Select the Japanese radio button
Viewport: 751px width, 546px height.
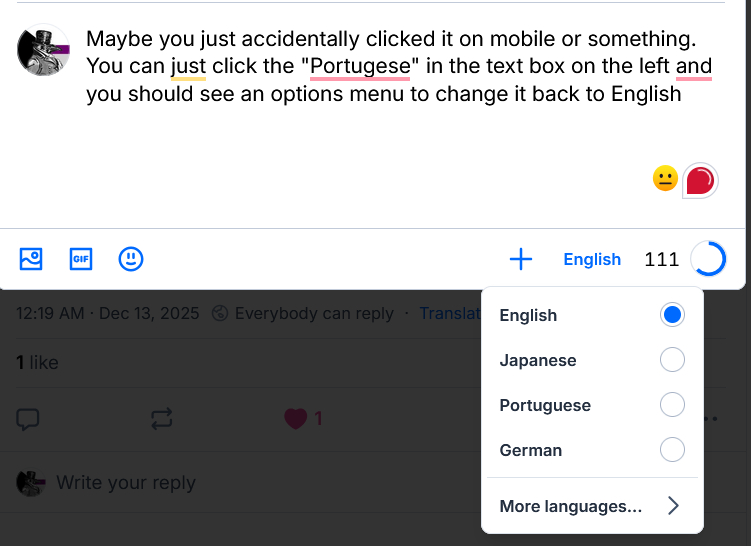coord(673,360)
